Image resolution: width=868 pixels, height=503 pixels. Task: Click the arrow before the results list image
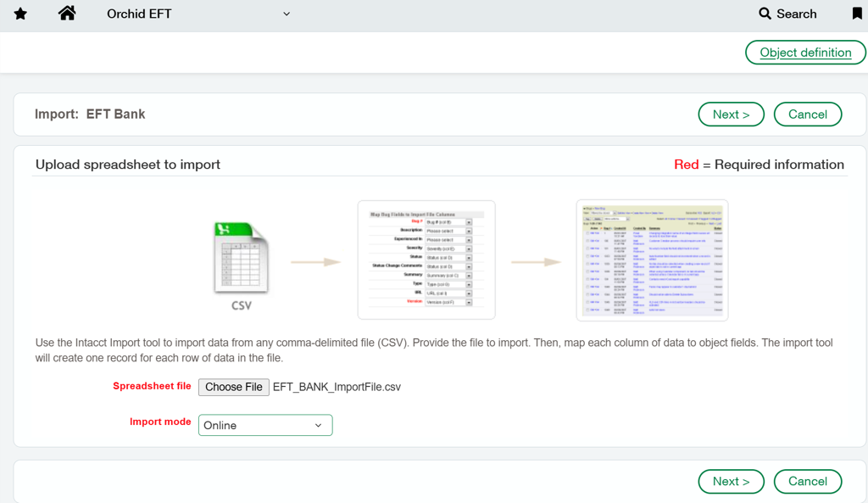point(536,262)
